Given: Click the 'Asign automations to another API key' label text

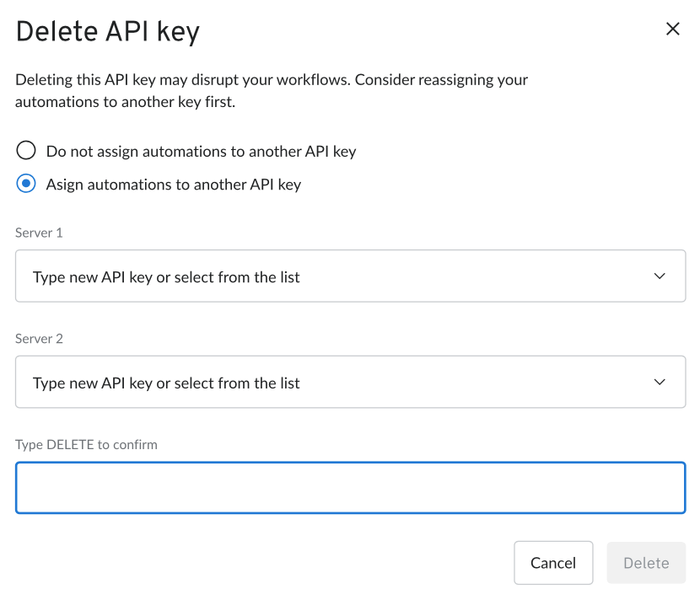Looking at the screenshot, I should (x=174, y=185).
